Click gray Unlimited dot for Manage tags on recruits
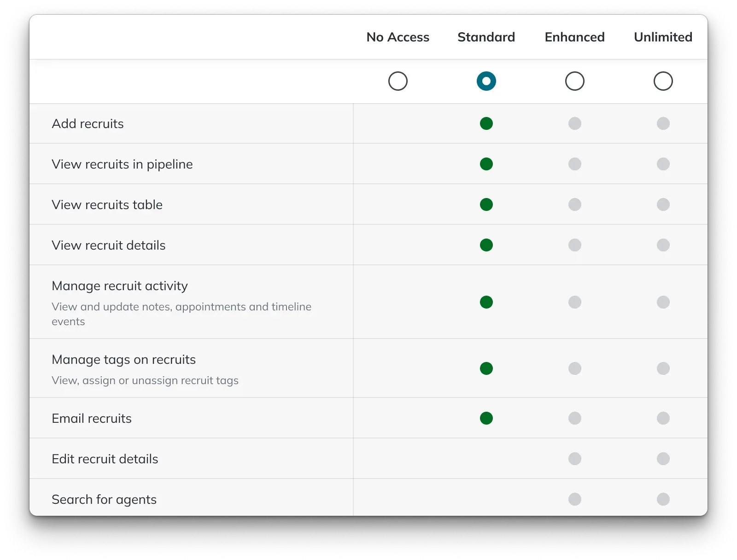Viewport: 737px width, 560px height. coord(663,368)
